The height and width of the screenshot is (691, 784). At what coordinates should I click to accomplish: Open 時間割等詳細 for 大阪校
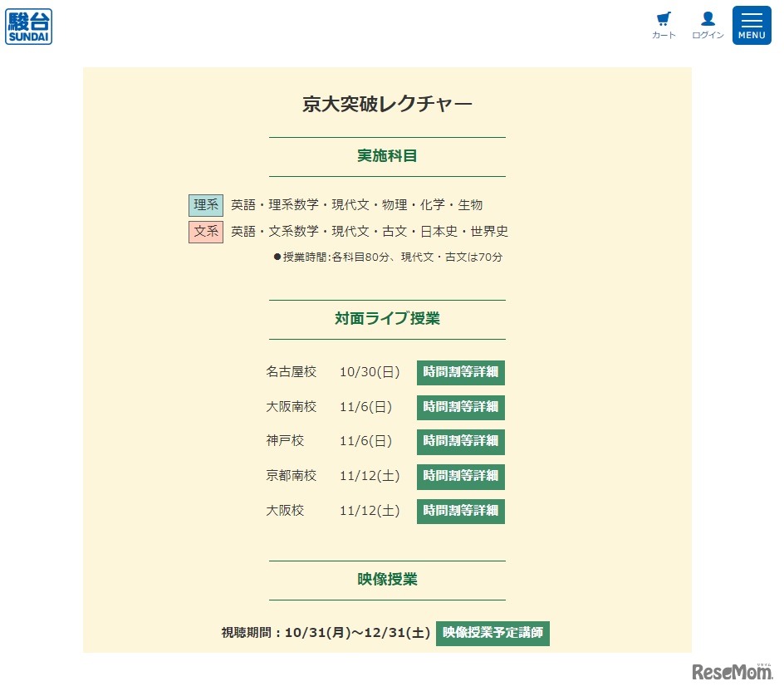460,511
